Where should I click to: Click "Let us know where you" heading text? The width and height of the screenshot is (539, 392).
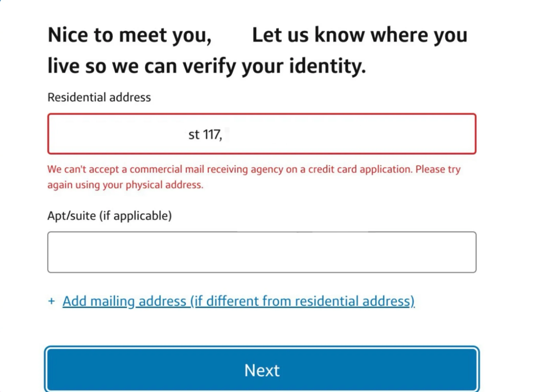pyautogui.click(x=360, y=35)
